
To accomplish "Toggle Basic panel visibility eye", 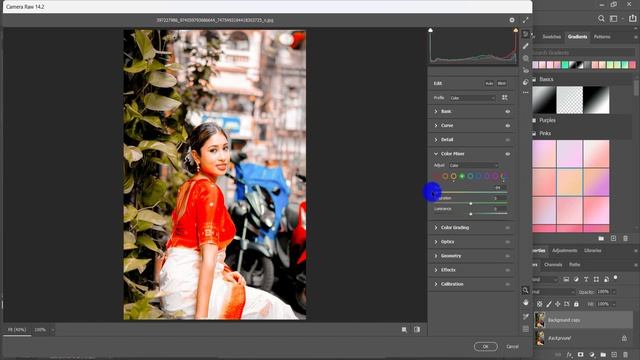I will pos(508,111).
